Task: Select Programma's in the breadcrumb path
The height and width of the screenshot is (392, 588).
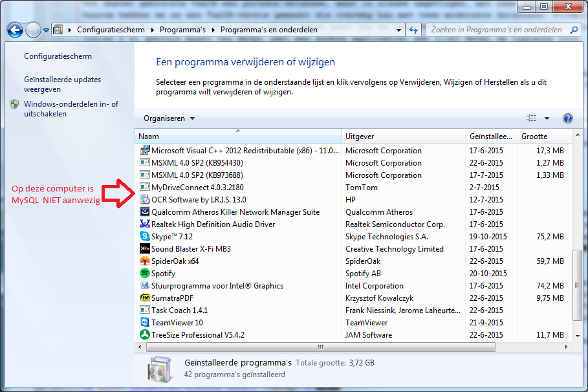Action: [x=187, y=30]
